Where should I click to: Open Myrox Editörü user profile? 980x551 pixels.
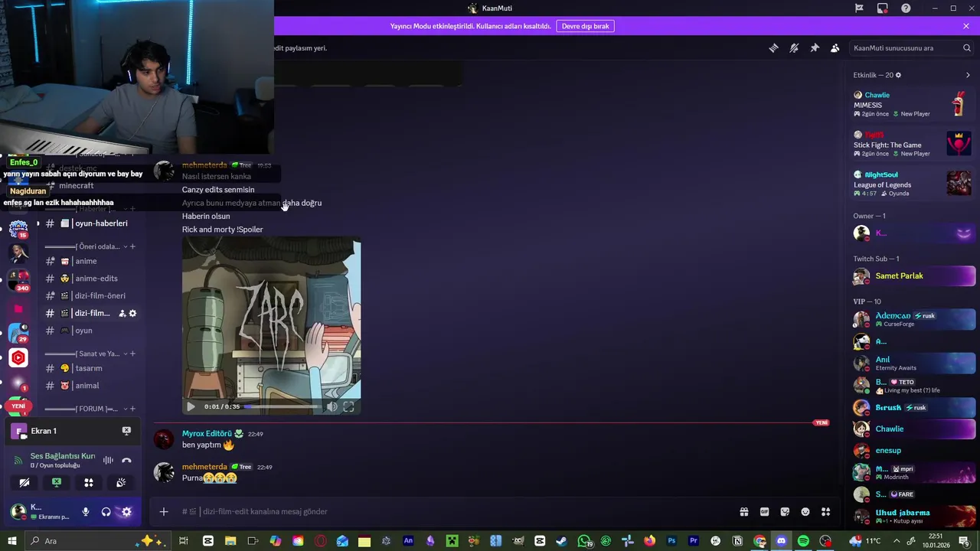pyautogui.click(x=207, y=434)
